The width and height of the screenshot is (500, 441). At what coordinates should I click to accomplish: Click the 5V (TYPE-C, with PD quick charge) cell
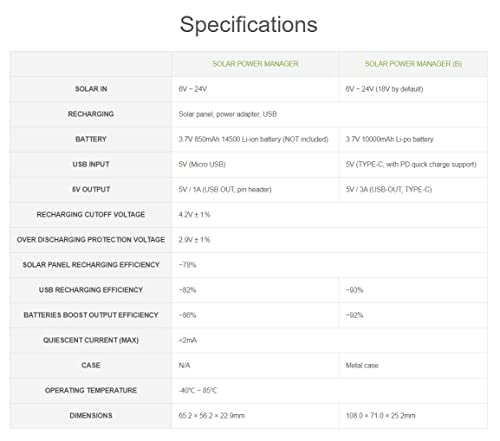coord(411,164)
